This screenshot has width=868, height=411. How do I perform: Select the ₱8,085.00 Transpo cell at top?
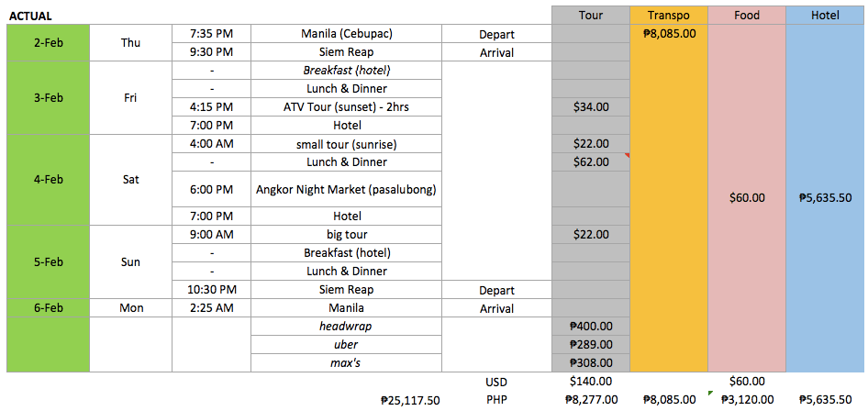(x=669, y=33)
